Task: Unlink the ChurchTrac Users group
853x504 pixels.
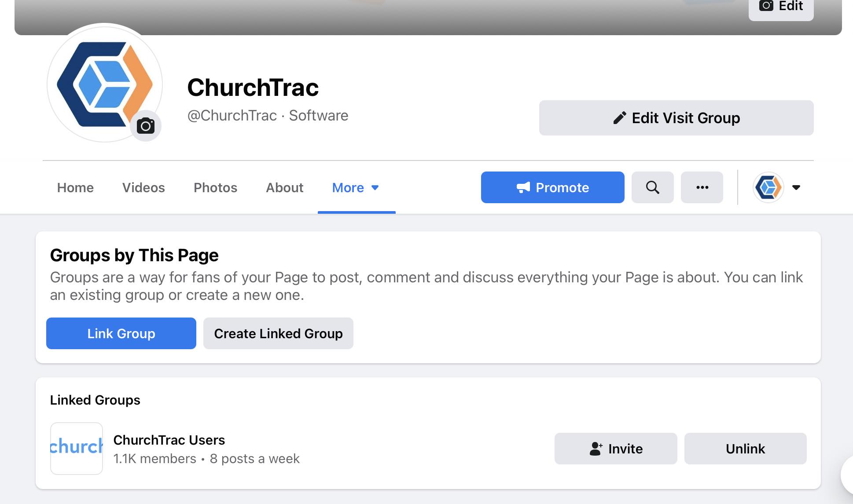Action: [746, 449]
